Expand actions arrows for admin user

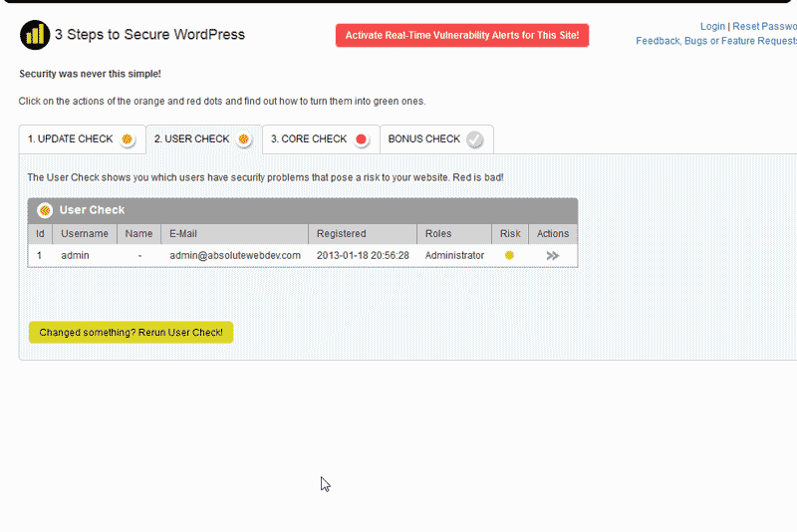[553, 256]
